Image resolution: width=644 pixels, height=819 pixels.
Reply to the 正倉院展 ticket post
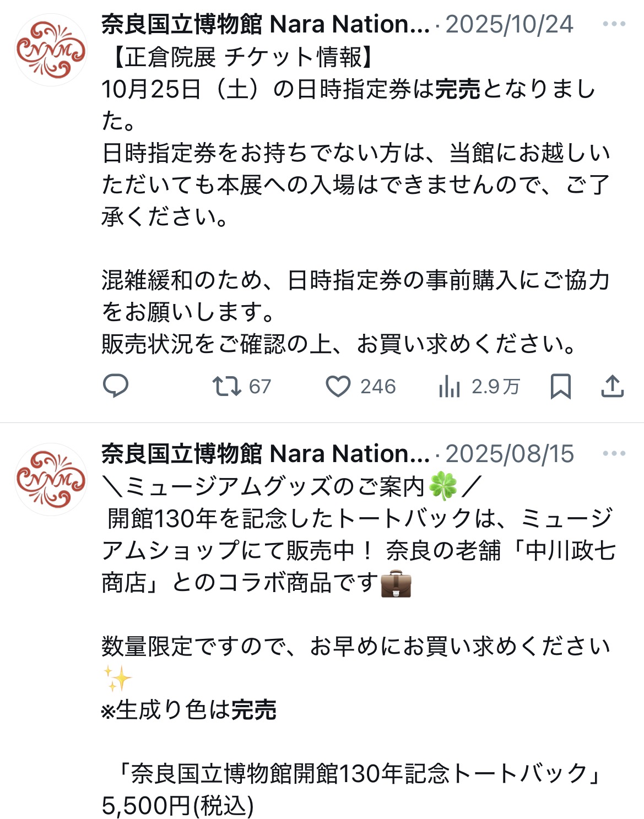pyautogui.click(x=116, y=386)
